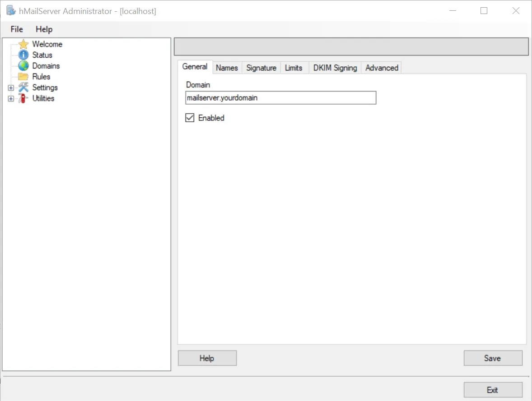Viewport: 532px width, 401px height.
Task: Expand the Utilities tree node
Action: [x=11, y=99]
